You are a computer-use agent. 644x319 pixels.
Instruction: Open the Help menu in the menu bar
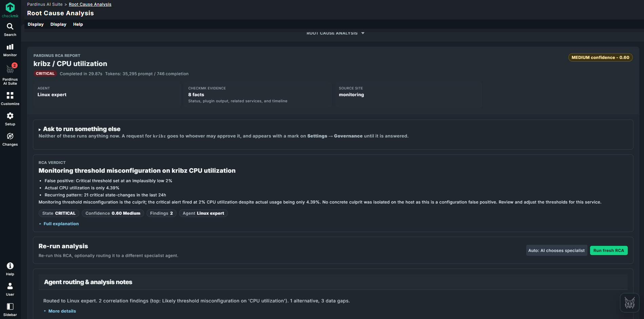78,24
